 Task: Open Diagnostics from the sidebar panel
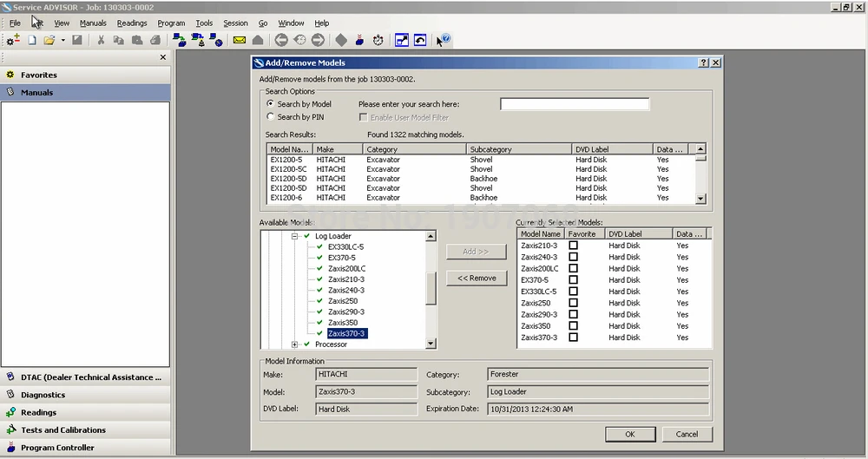tap(43, 395)
